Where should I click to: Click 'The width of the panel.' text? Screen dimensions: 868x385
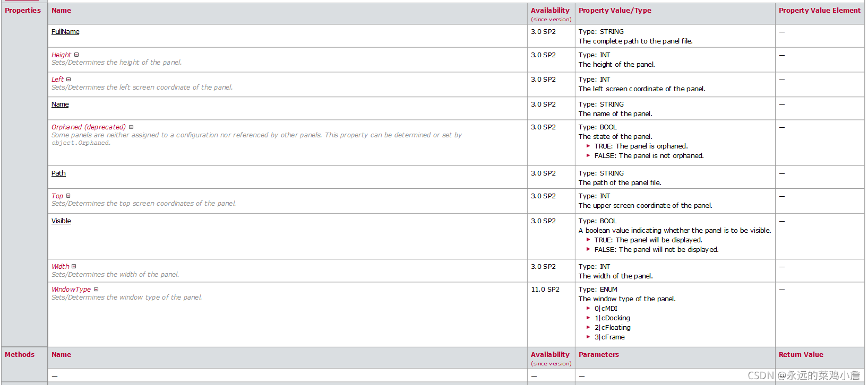click(615, 276)
